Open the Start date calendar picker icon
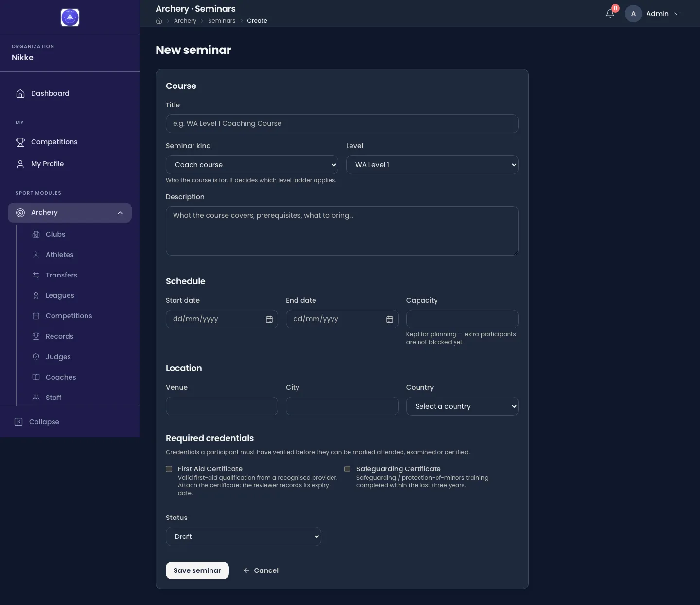 pos(269,319)
